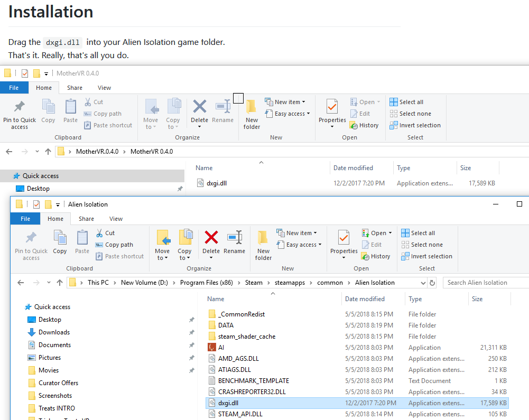Click History in MotherVR window ribbon
Viewport: 529px width, 420px height.
[364, 126]
